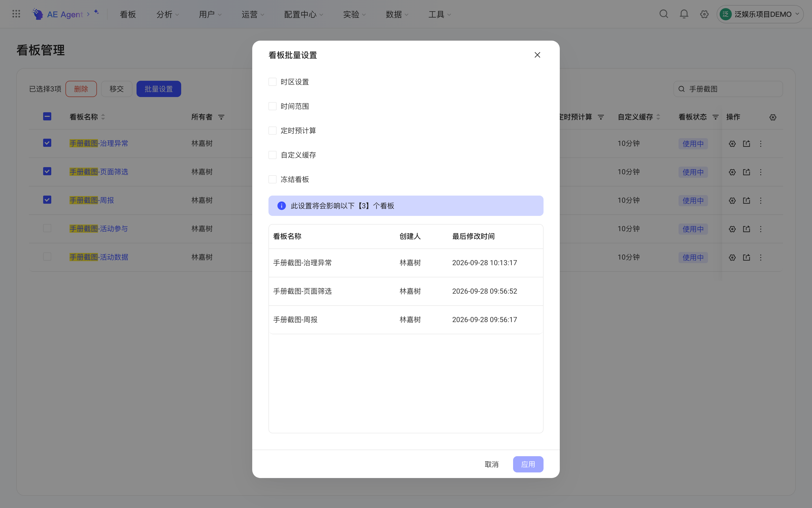Open the global search icon
812x508 pixels.
click(x=664, y=14)
